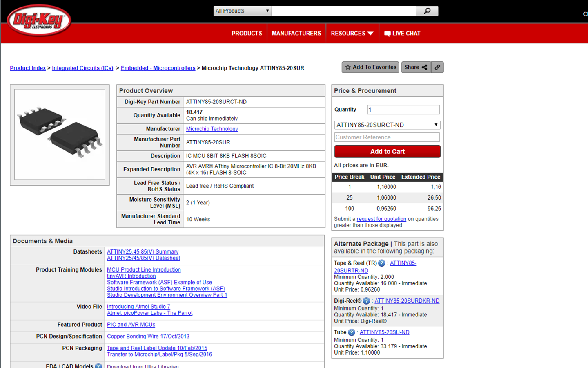Click the Customer Reference field
This screenshot has width=588, height=368.
pyautogui.click(x=387, y=137)
